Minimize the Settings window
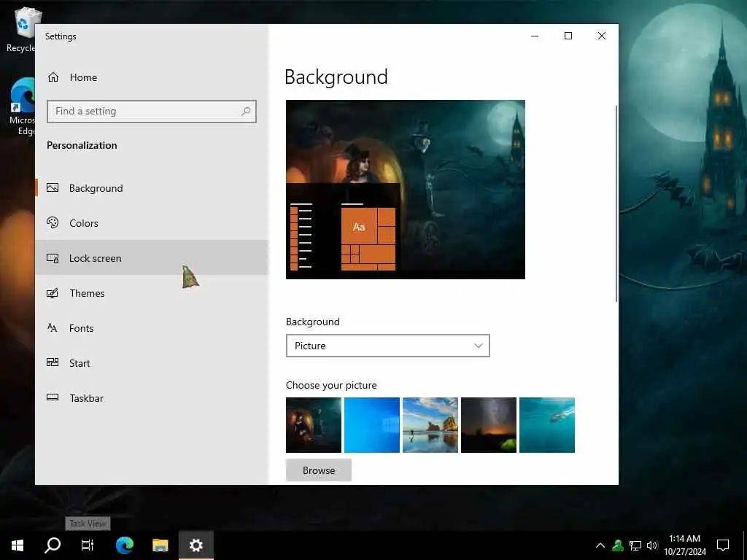This screenshot has height=560, width=747. 535,36
